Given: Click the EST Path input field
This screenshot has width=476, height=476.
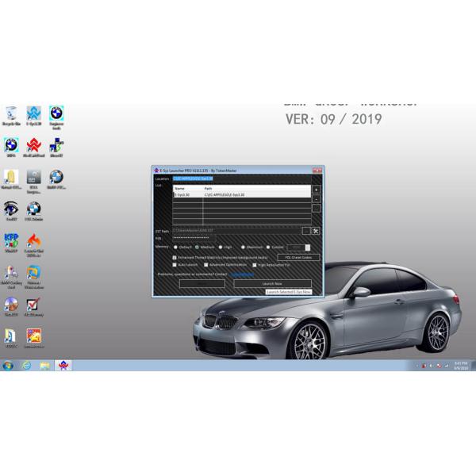Looking at the screenshot, I should (237, 231).
